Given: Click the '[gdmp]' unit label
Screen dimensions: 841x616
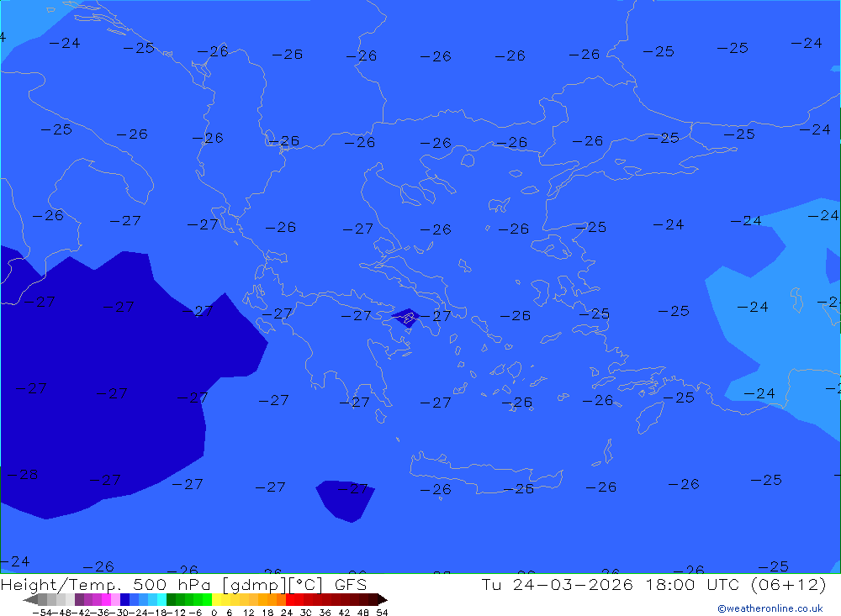Looking at the screenshot, I should coord(254,585).
